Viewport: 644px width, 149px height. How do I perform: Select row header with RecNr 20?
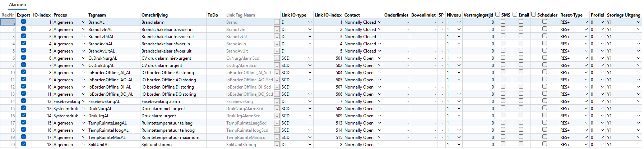[x=8, y=145]
